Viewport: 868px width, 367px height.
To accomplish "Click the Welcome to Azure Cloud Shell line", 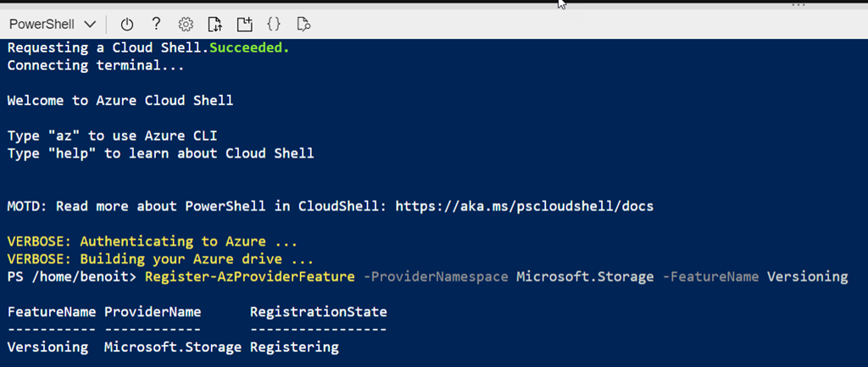I will [x=120, y=101].
